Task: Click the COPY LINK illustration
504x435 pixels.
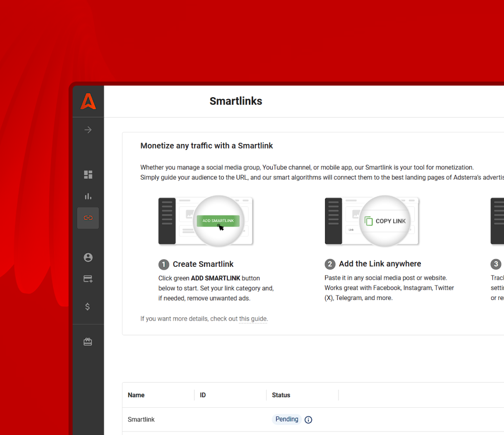Action: pyautogui.click(x=385, y=221)
